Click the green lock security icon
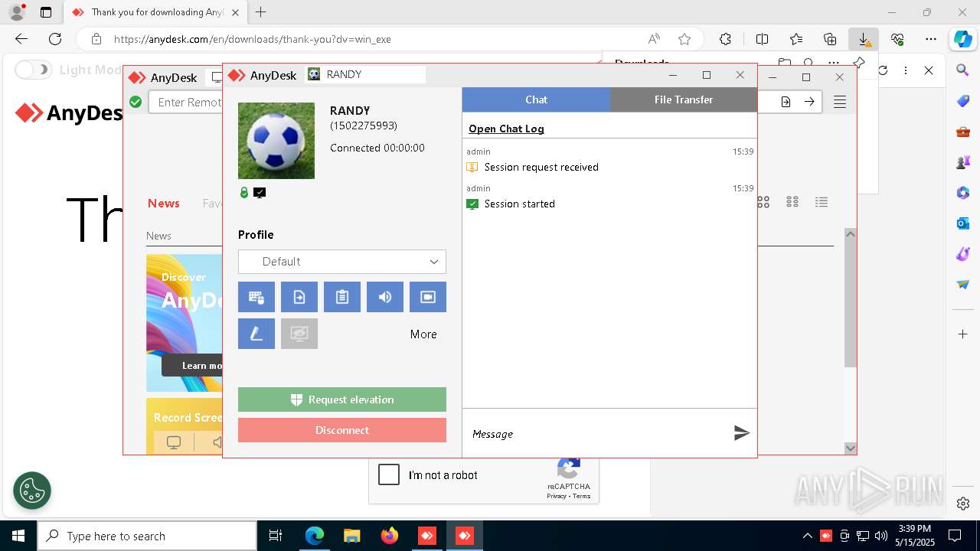 coord(244,193)
